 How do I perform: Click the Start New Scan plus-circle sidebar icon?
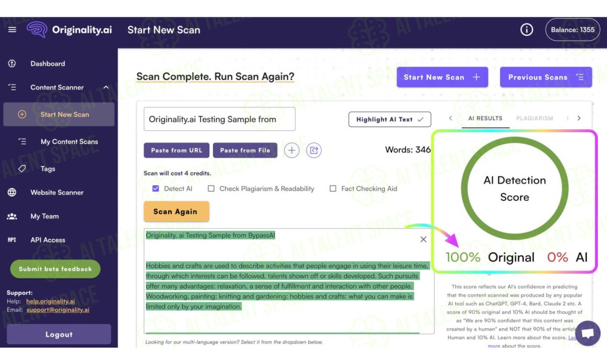point(22,115)
